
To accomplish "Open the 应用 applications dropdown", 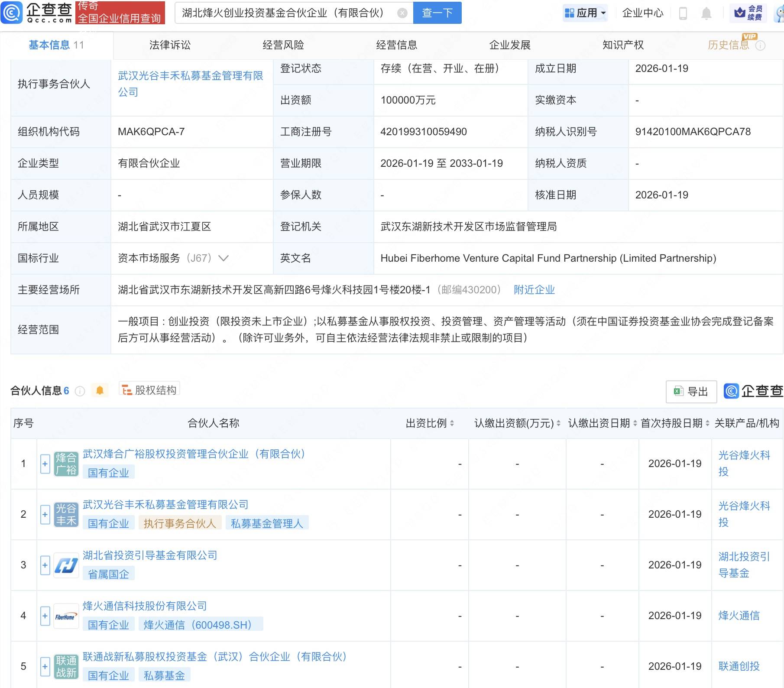I will coord(586,13).
